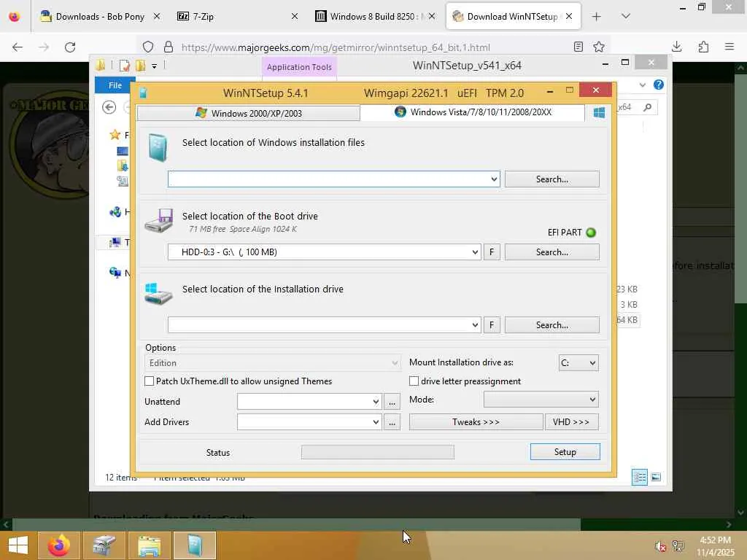747x560 pixels.
Task: Open Firefox from the taskbar
Action: (59, 545)
